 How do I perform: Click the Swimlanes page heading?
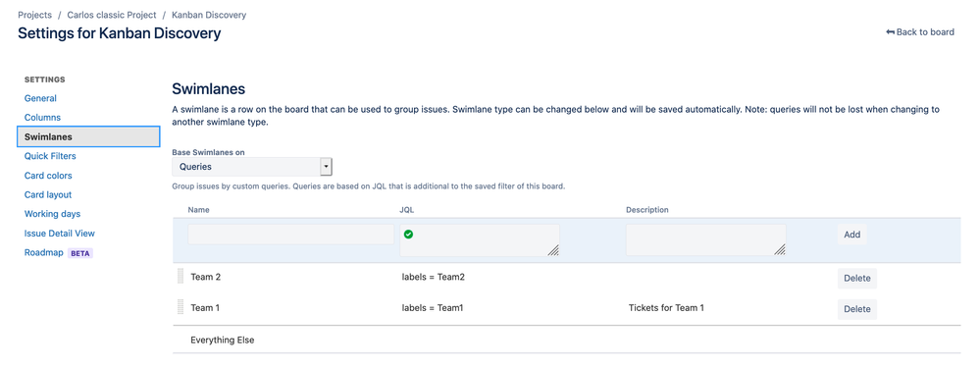pyautogui.click(x=209, y=88)
